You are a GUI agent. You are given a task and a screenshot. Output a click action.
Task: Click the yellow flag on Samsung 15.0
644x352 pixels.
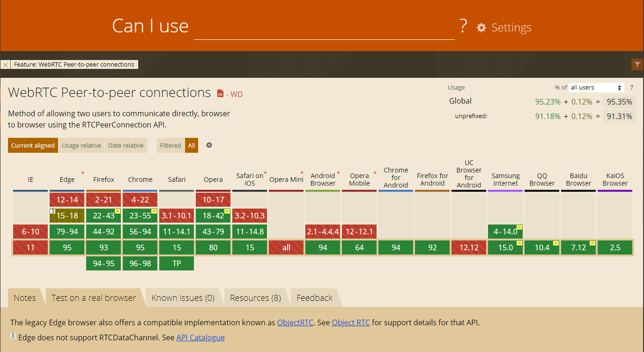point(519,243)
